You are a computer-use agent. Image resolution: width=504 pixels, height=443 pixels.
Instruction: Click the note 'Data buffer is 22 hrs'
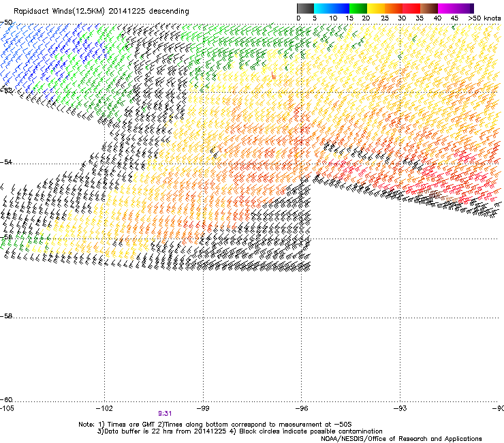pyautogui.click(x=140, y=431)
